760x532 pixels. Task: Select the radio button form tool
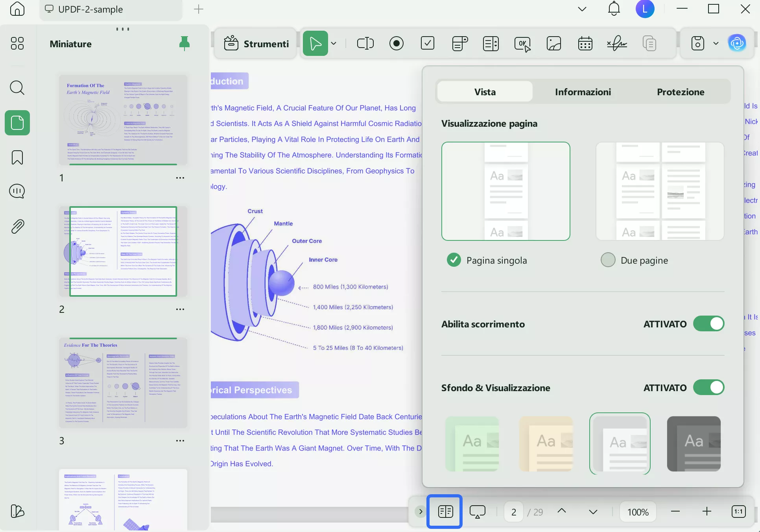pos(396,43)
